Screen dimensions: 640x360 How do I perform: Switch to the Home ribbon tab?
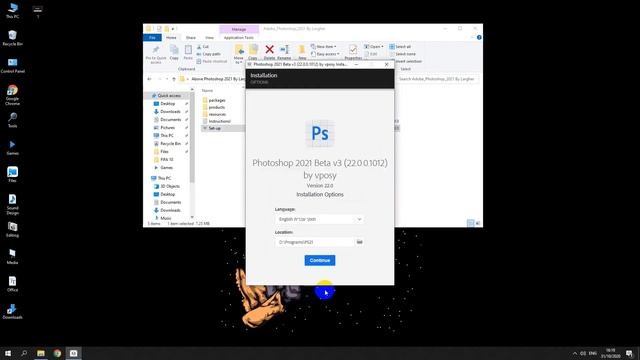point(171,38)
